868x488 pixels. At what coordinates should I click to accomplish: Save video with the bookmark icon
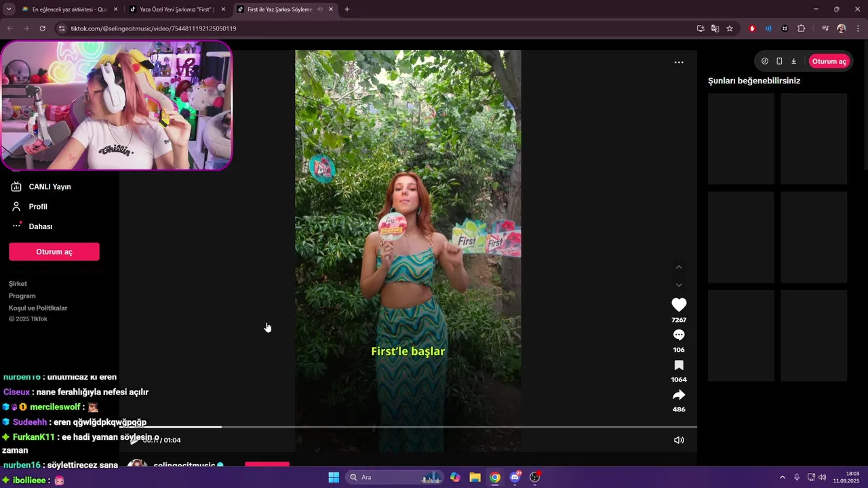click(679, 365)
